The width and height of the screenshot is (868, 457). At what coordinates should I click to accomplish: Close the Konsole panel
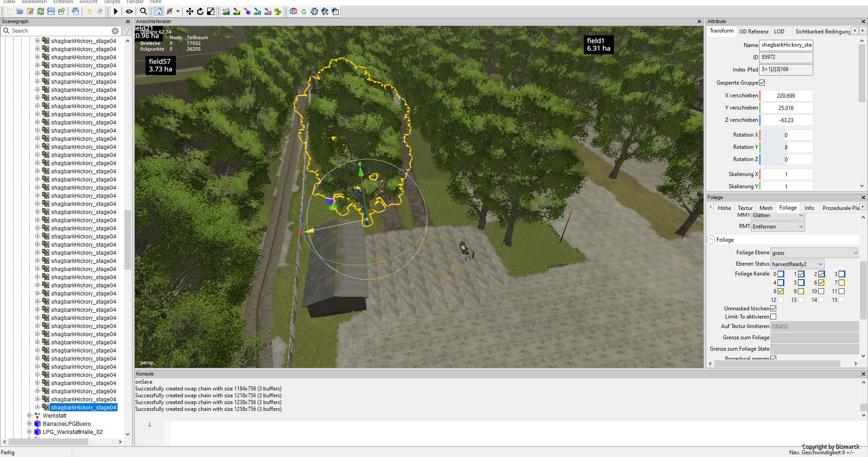[863, 374]
